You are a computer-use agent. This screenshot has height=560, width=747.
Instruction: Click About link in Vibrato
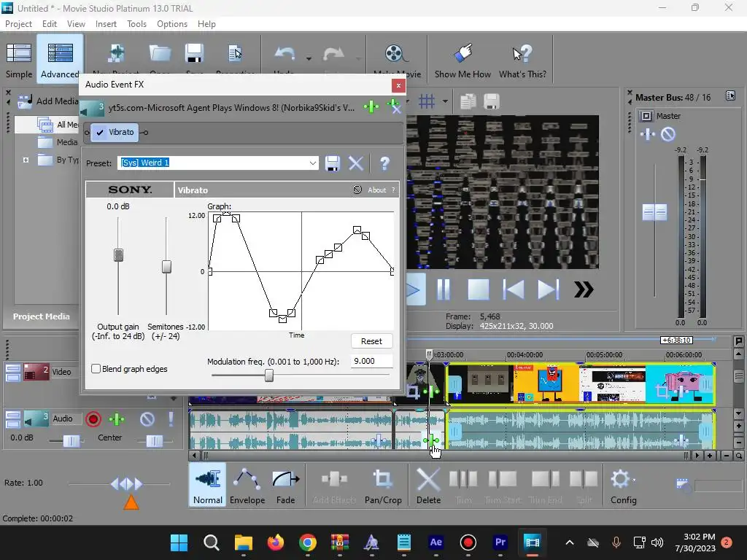pyautogui.click(x=377, y=190)
